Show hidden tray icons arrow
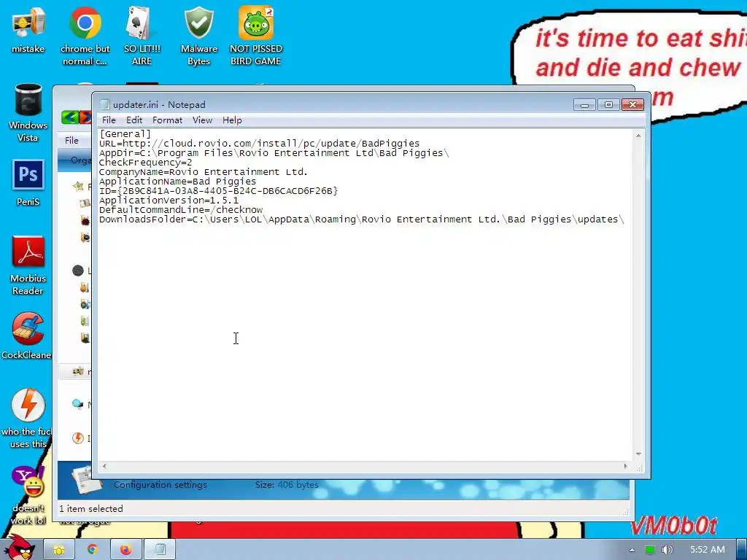 tap(632, 550)
